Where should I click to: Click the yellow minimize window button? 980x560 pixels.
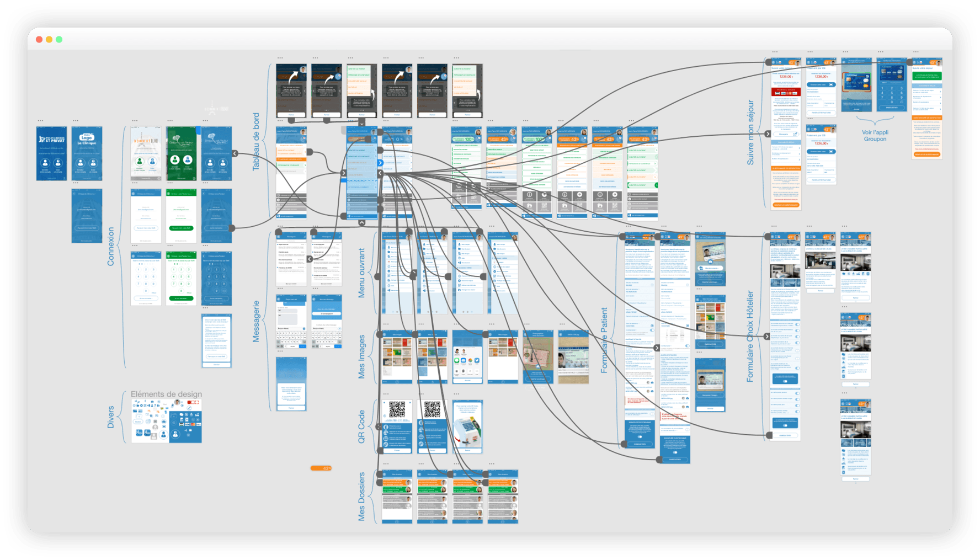coord(49,39)
